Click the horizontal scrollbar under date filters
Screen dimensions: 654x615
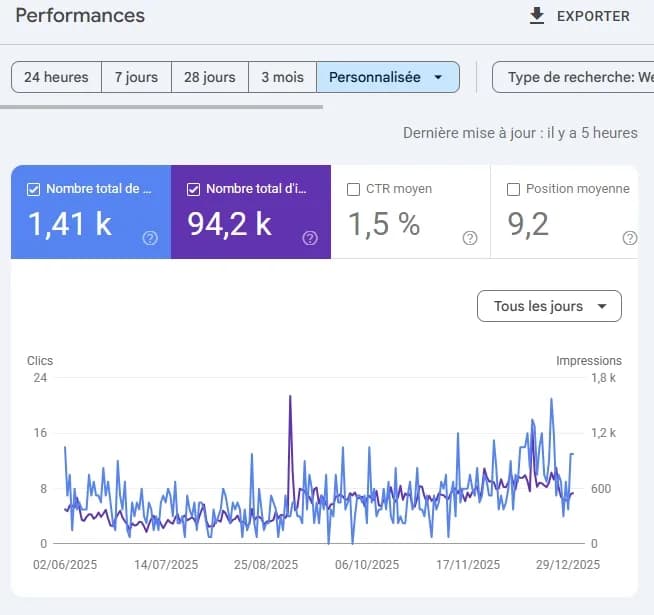click(x=161, y=107)
